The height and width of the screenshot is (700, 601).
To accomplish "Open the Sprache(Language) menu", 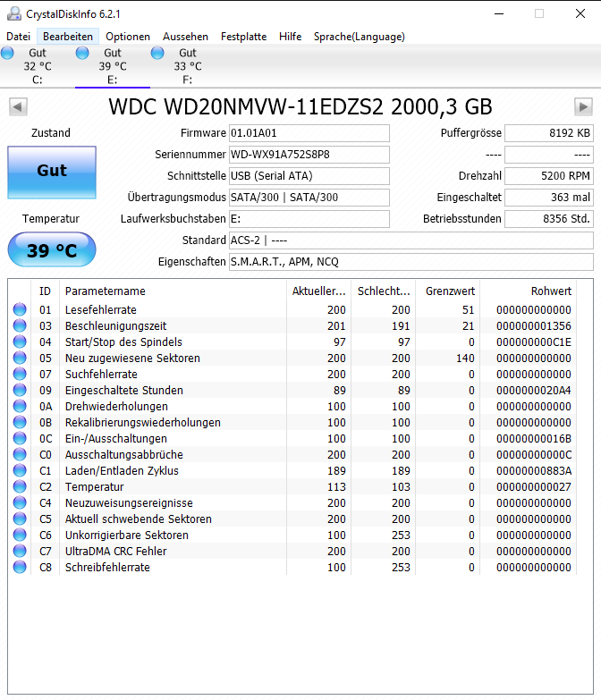I will pos(359,37).
